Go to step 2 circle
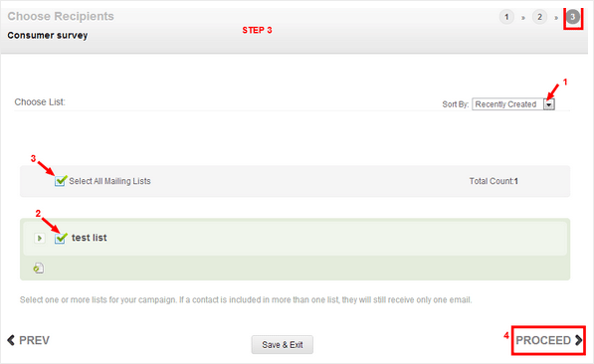This screenshot has height=364, width=594. [x=539, y=17]
